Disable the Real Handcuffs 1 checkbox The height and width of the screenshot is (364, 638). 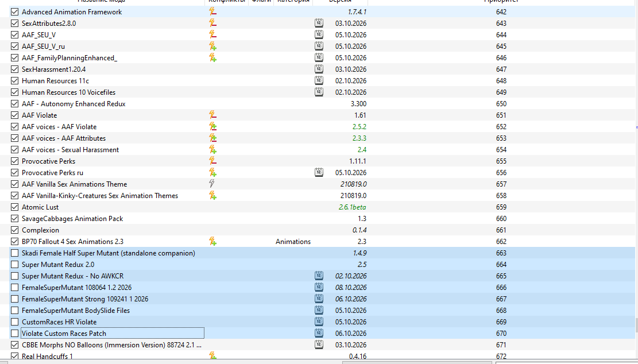click(x=15, y=357)
